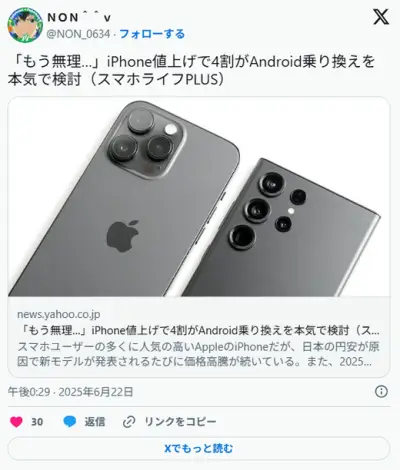Click the tweet text about iPhone値上げ
The width and height of the screenshot is (400, 470).
click(x=192, y=70)
